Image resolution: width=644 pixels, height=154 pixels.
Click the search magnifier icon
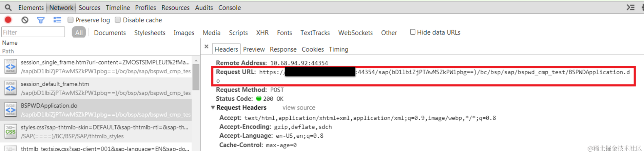pyautogui.click(x=8, y=7)
